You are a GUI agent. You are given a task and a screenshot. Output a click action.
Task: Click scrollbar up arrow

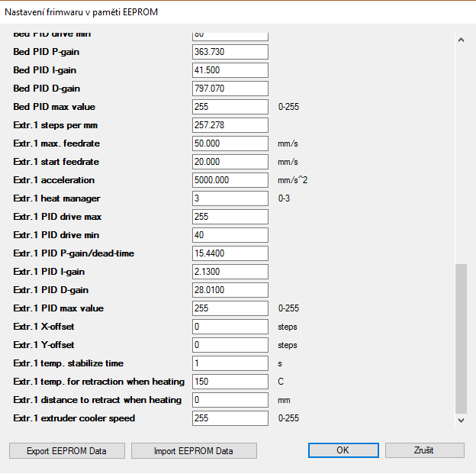[x=459, y=40]
